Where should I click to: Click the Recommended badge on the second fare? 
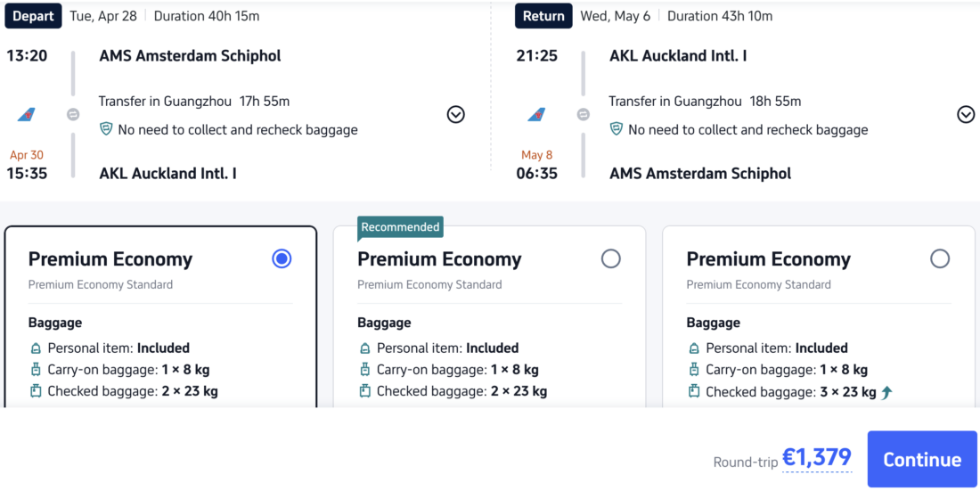[x=400, y=227]
